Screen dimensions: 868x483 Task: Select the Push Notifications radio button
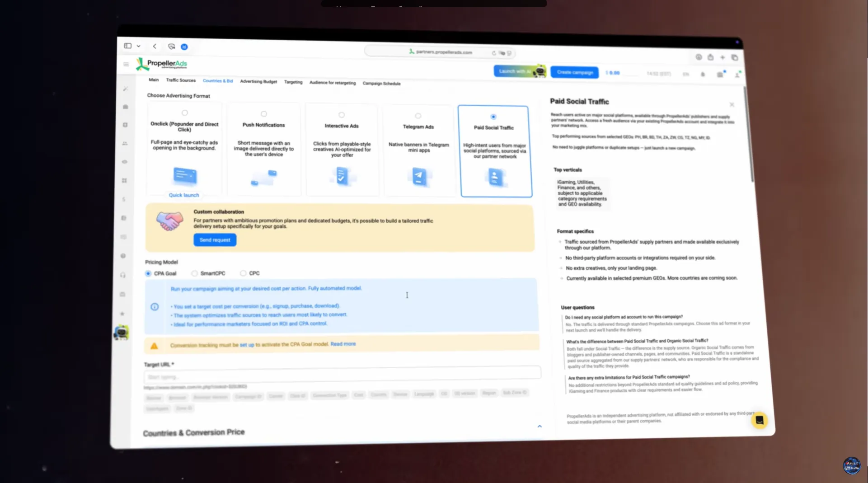pyautogui.click(x=264, y=114)
